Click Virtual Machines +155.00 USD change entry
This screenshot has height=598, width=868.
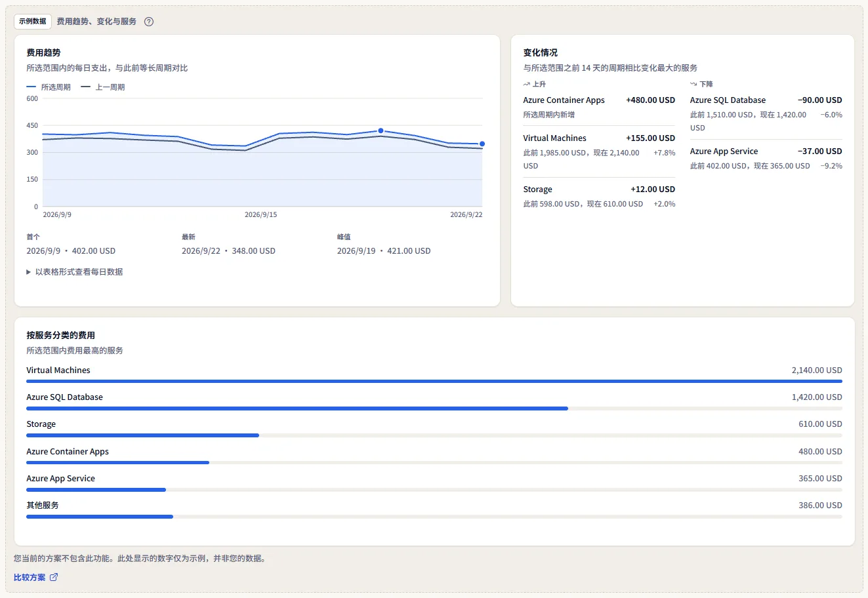pyautogui.click(x=599, y=151)
